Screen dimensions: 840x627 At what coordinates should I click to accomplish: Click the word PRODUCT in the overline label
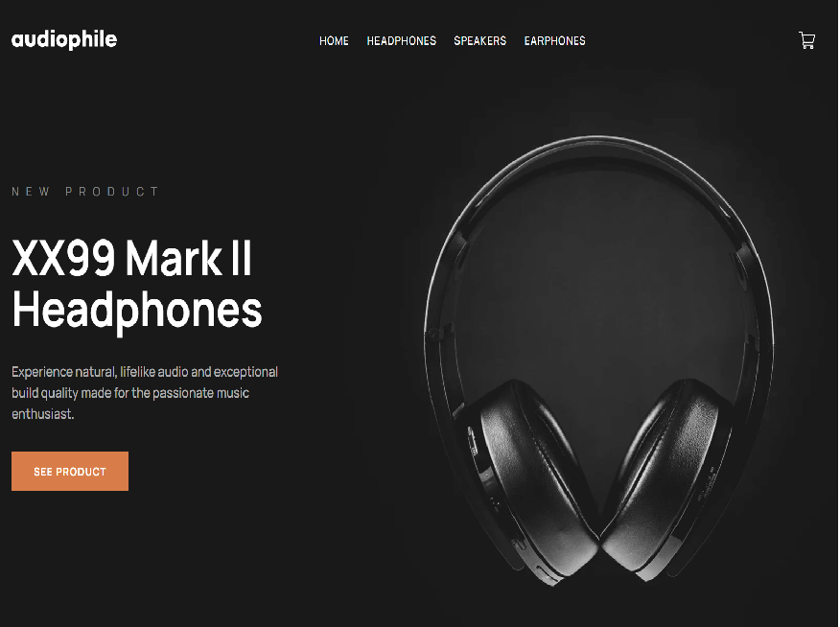click(x=112, y=192)
